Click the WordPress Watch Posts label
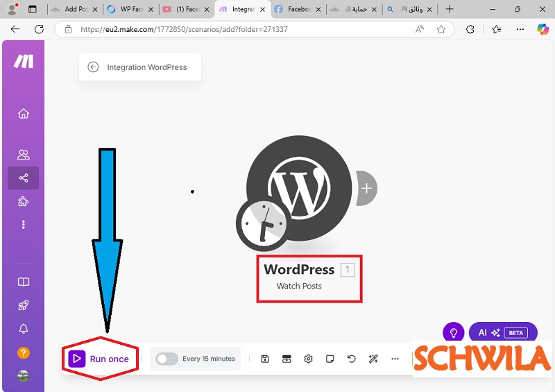555x392 pixels. pos(299,278)
